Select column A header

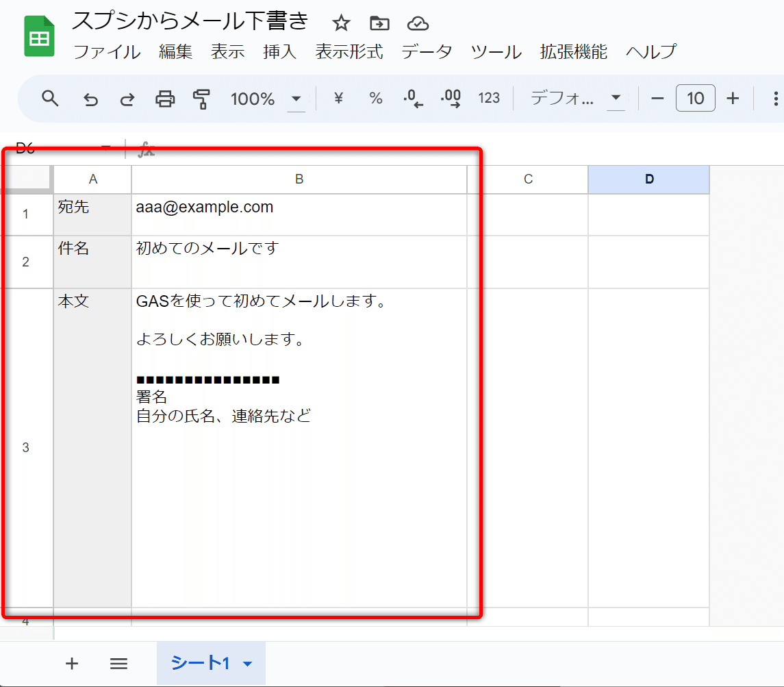[92, 179]
